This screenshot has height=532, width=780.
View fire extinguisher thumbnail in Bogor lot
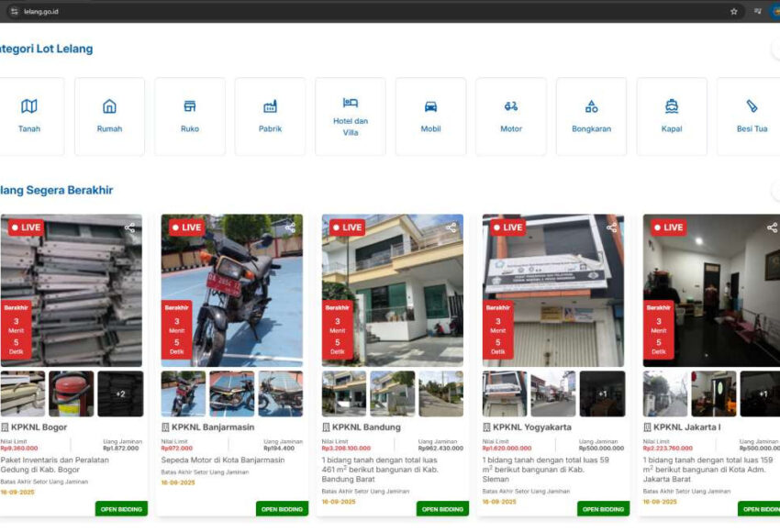[72, 393]
